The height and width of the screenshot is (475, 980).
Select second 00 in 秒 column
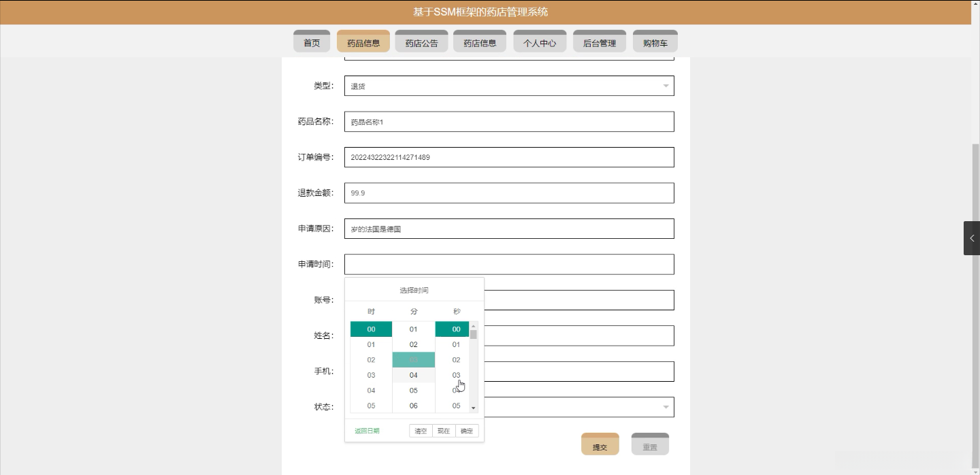coord(453,329)
